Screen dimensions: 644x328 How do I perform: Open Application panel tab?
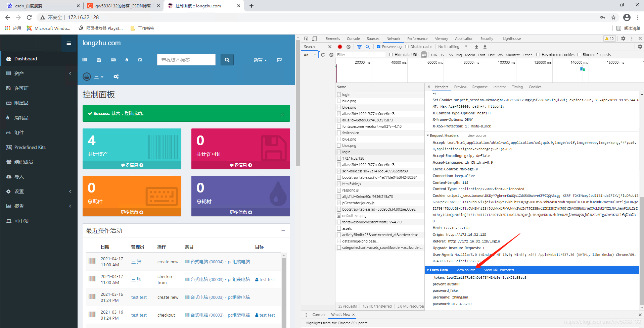click(464, 39)
